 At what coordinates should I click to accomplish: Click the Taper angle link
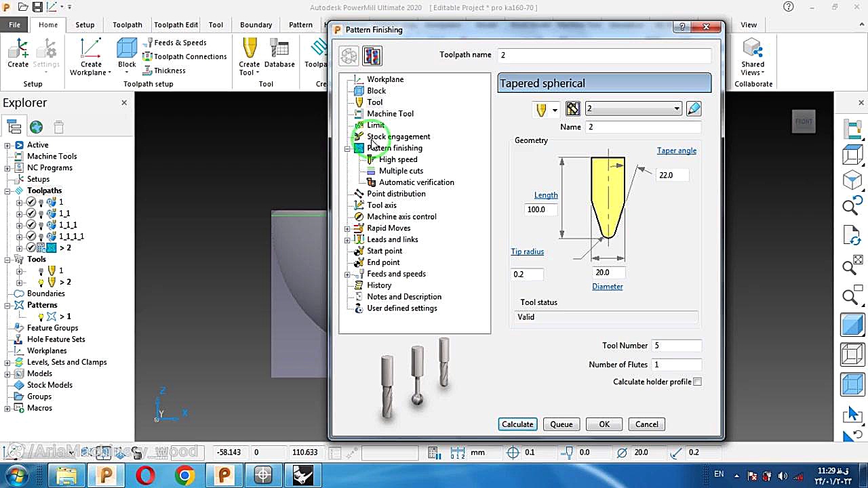(x=676, y=150)
